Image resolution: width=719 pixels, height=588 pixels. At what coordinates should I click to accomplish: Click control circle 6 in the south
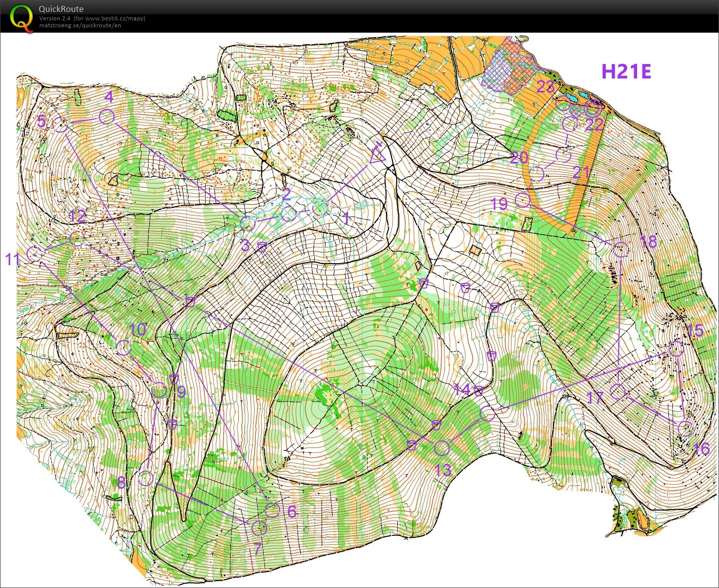point(272,509)
